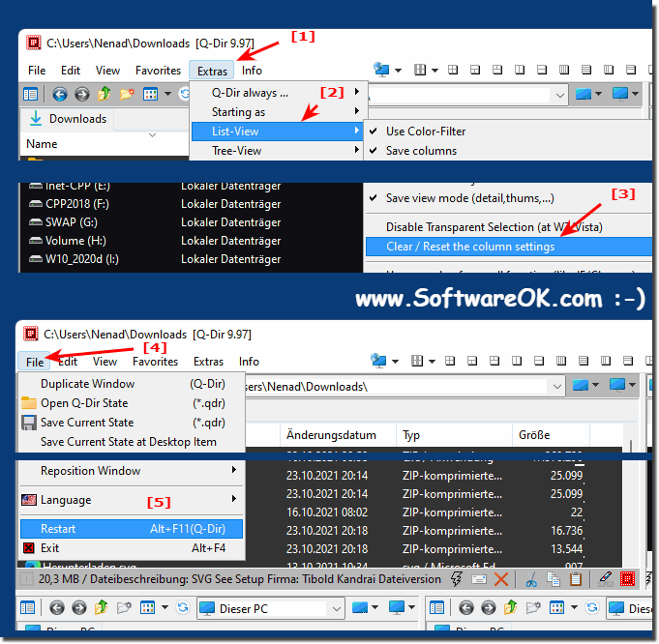Screen dimensions: 659x644
Task: Click the scissors cut icon
Action: (531, 580)
